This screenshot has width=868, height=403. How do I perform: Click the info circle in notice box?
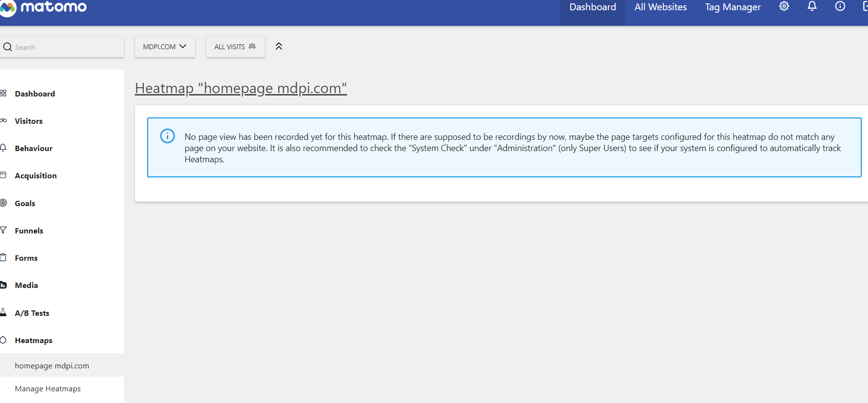pos(167,136)
